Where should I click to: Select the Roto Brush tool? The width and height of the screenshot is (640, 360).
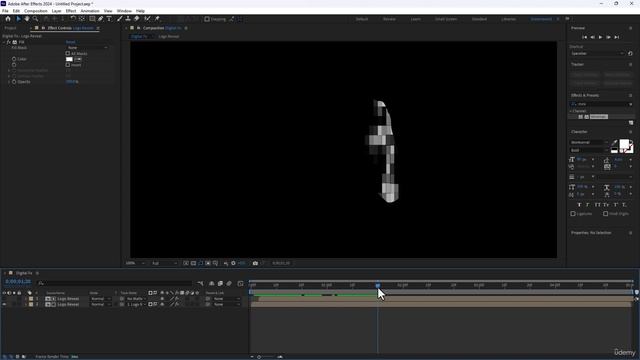[147, 19]
